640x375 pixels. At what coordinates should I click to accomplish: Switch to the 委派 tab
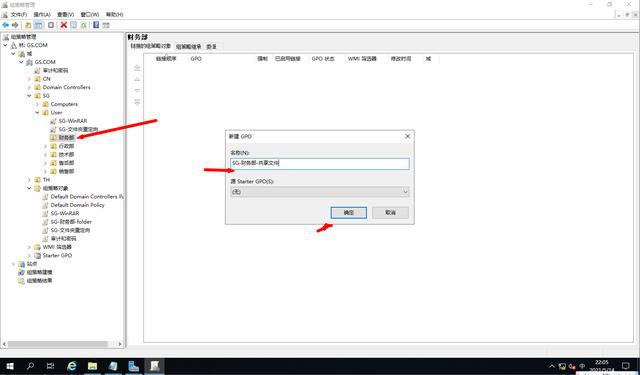[211, 47]
